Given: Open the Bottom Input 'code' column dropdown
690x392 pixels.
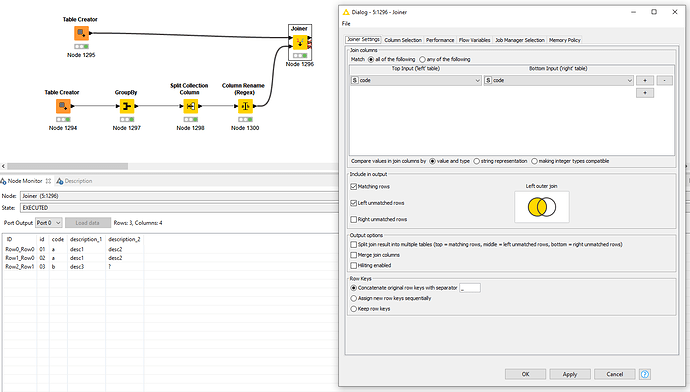Looking at the screenshot, I should point(558,81).
